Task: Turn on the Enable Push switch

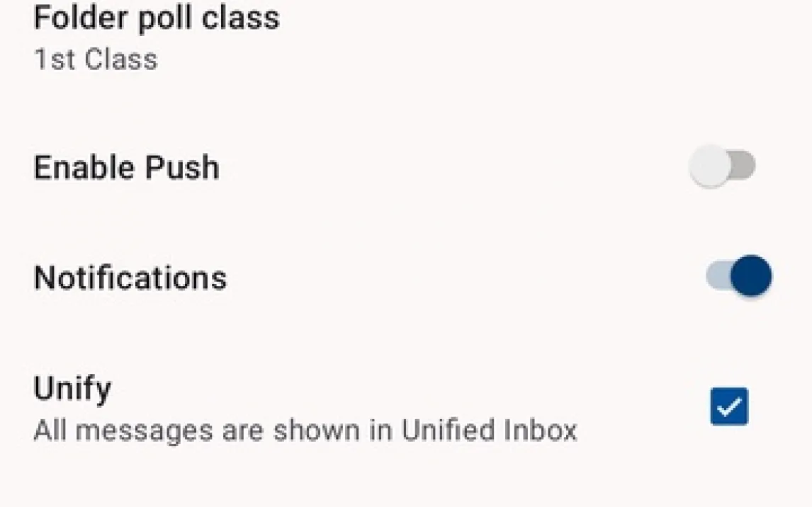Action: pos(721,167)
